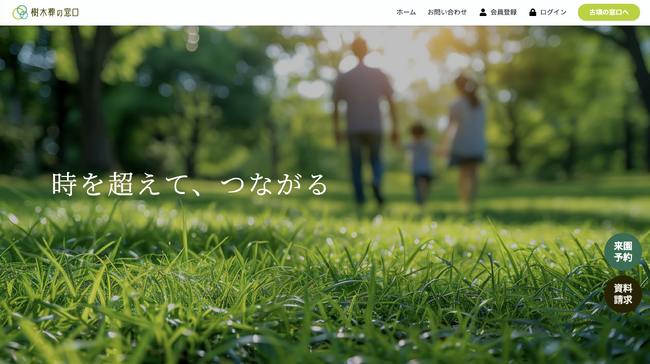
Task: Click the 樹木葬の窓口 site logo
Action: pos(46,12)
